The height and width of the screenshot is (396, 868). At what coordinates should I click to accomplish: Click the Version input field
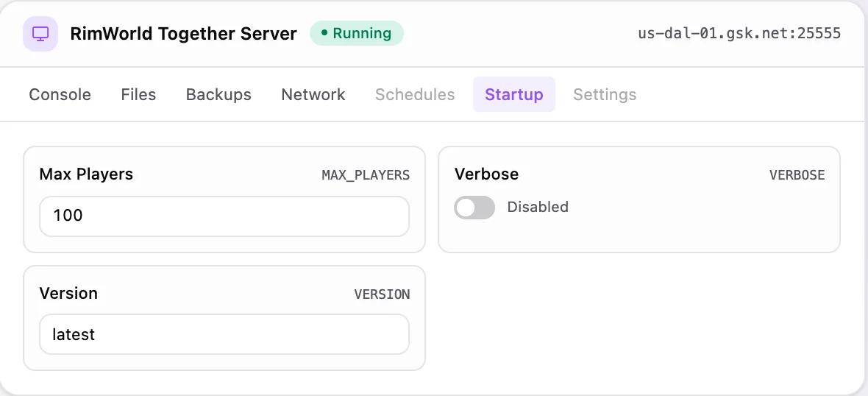pos(224,334)
